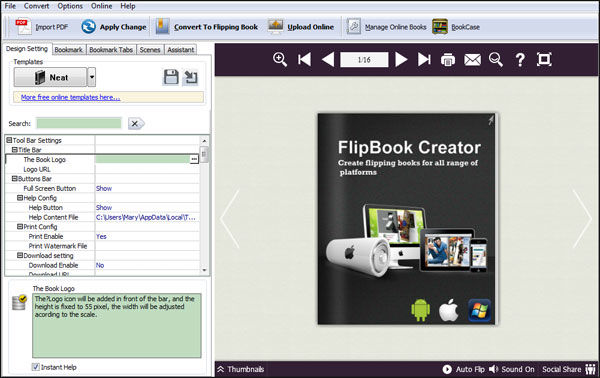
Task: Go to the previous page
Action: [x=328, y=60]
